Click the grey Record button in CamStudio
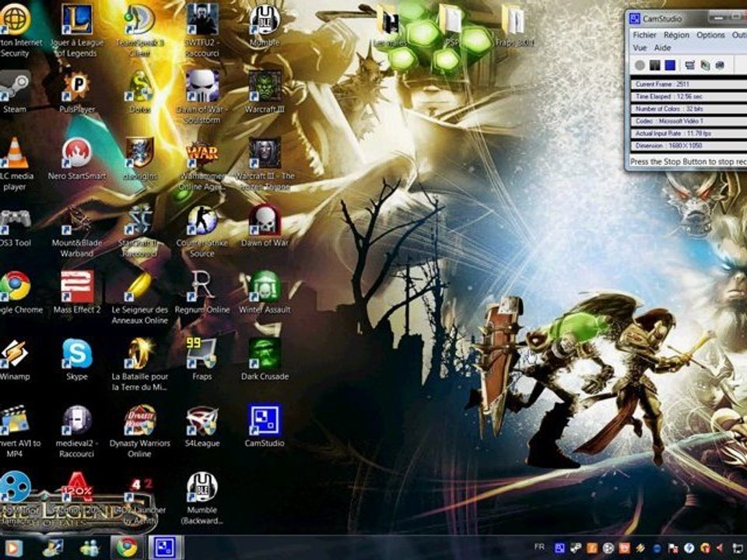747x560 pixels. [x=640, y=65]
